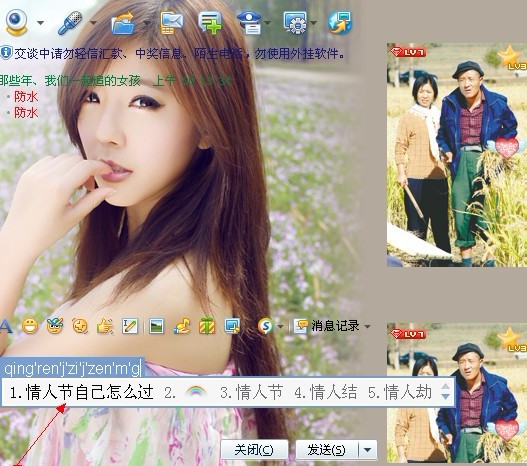Choose candidate 1 情人节自己怎么过
This screenshot has width=527, height=466.
[82, 392]
